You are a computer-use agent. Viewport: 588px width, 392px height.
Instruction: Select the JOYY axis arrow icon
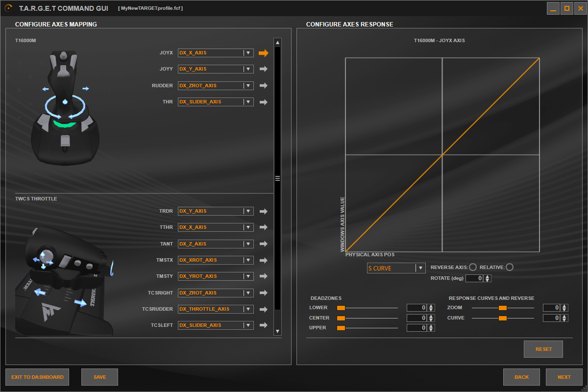(x=264, y=69)
